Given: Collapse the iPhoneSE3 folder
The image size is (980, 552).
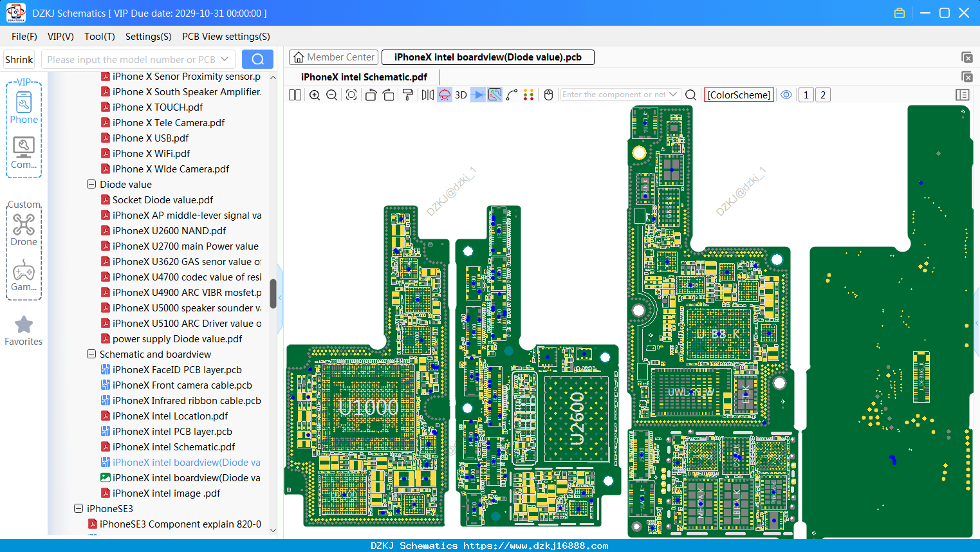Looking at the screenshot, I should coord(79,508).
